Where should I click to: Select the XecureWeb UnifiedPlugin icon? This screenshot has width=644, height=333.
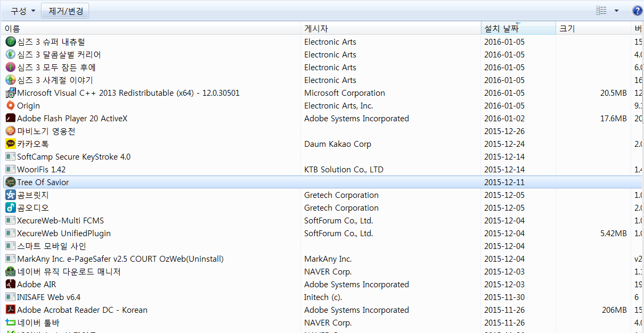click(11, 233)
